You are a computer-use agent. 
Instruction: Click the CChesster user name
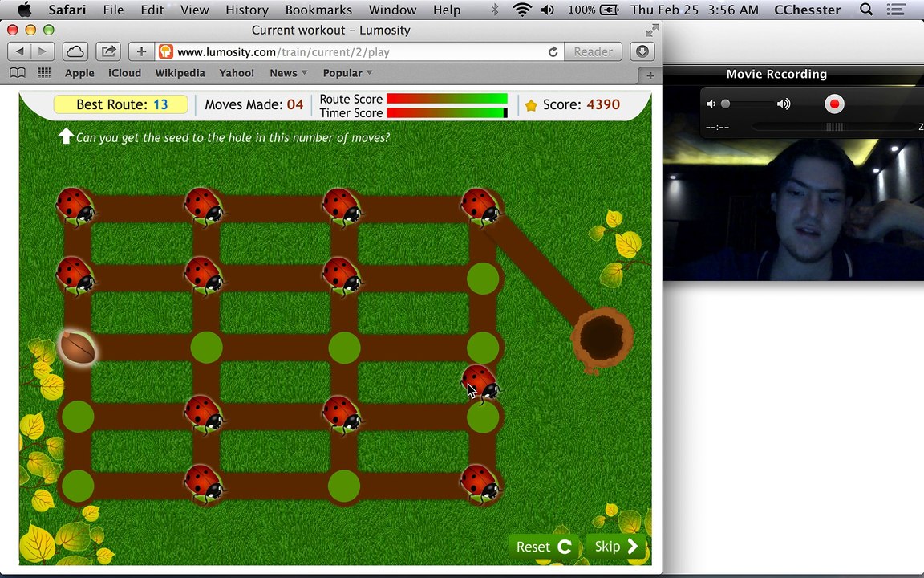click(808, 10)
